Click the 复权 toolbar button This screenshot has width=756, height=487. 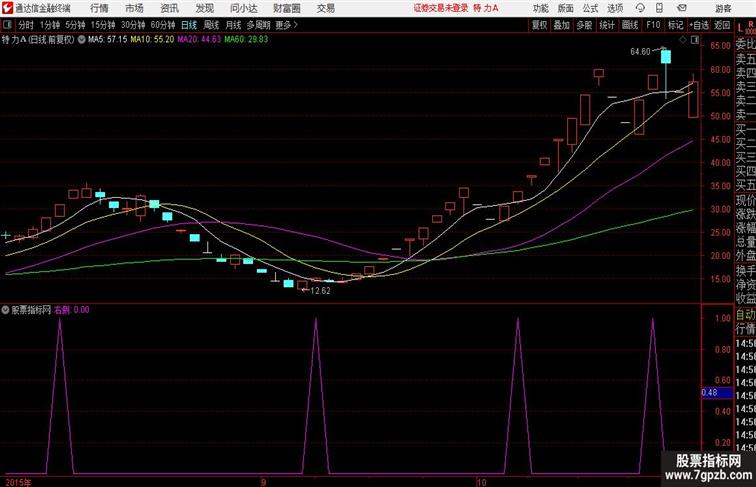(540, 25)
